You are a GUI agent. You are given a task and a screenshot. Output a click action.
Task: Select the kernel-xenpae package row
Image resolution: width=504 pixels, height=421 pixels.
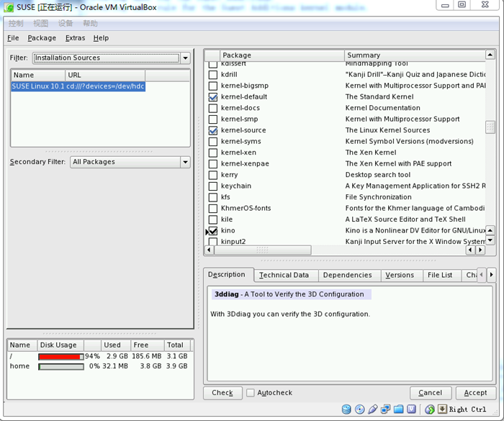click(345, 164)
